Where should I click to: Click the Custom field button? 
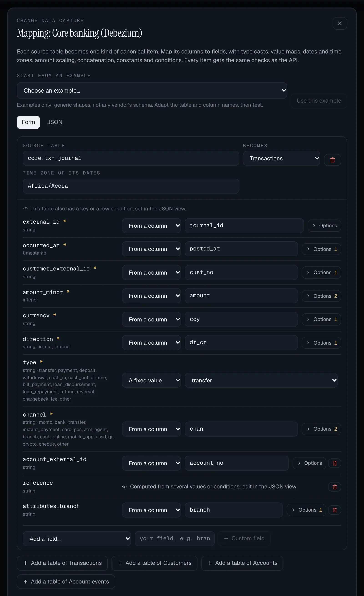[244, 538]
